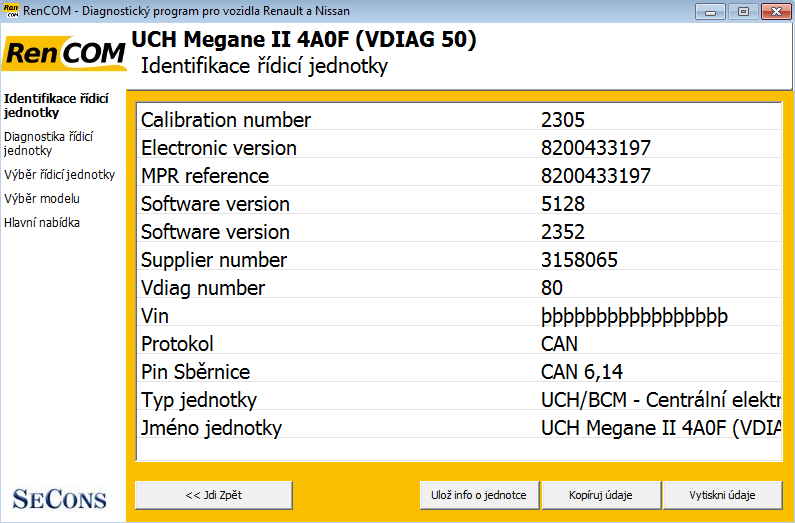The width and height of the screenshot is (795, 523).
Task: Click the MPR reference value 8200433197
Action: point(595,176)
